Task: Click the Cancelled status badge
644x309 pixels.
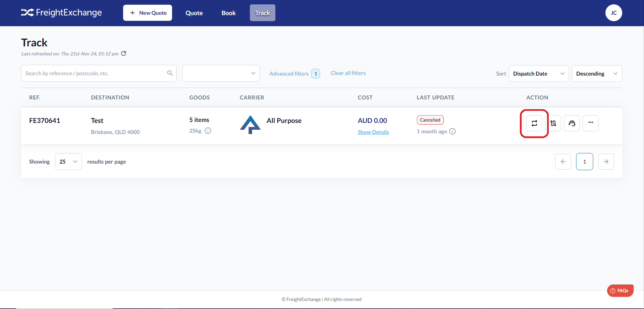Action: pyautogui.click(x=430, y=120)
